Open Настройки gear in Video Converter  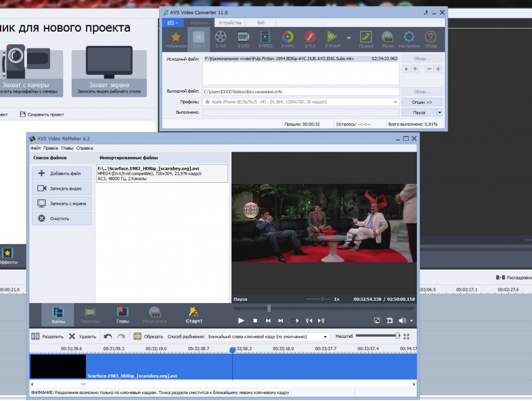(x=409, y=40)
